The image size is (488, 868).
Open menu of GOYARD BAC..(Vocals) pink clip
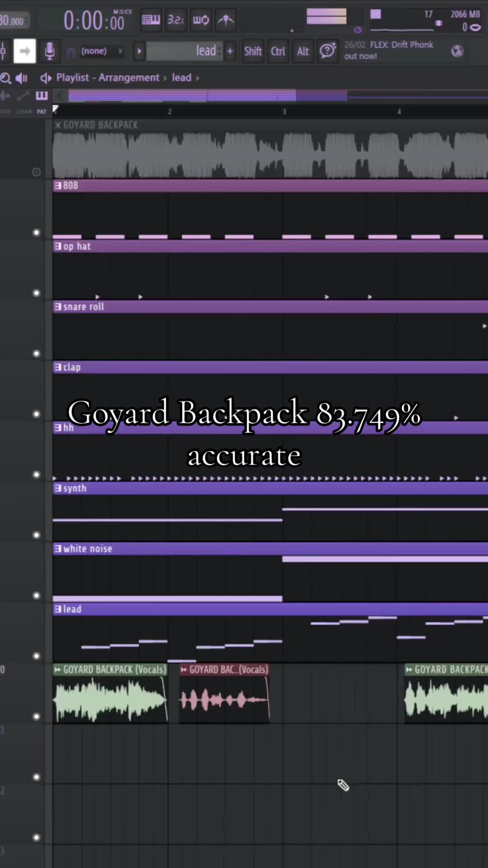183,670
